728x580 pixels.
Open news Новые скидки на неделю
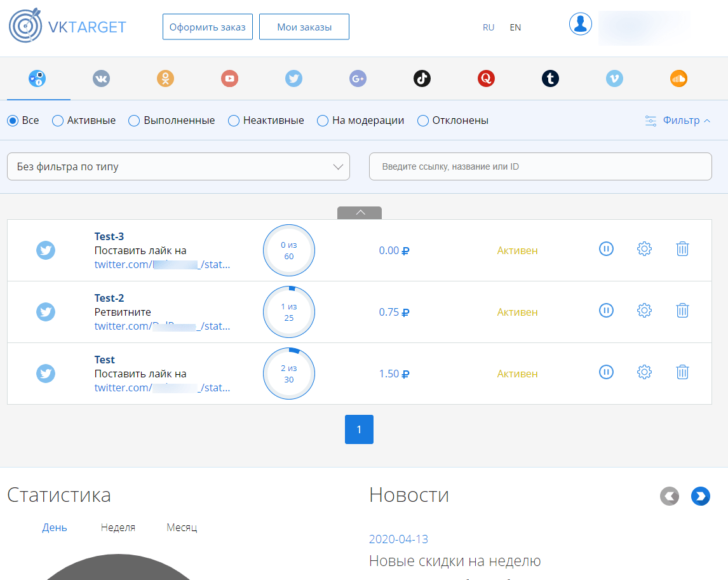pos(455,561)
